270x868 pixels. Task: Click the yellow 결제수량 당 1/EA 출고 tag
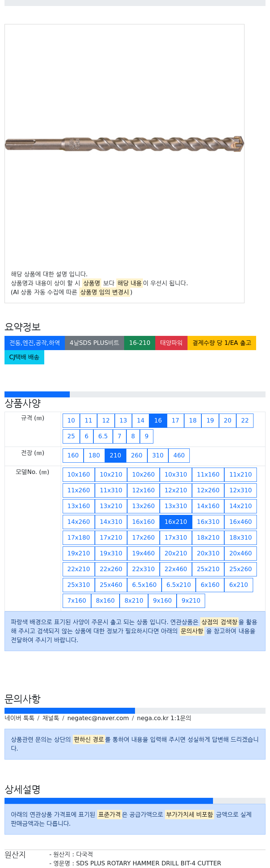[222, 343]
